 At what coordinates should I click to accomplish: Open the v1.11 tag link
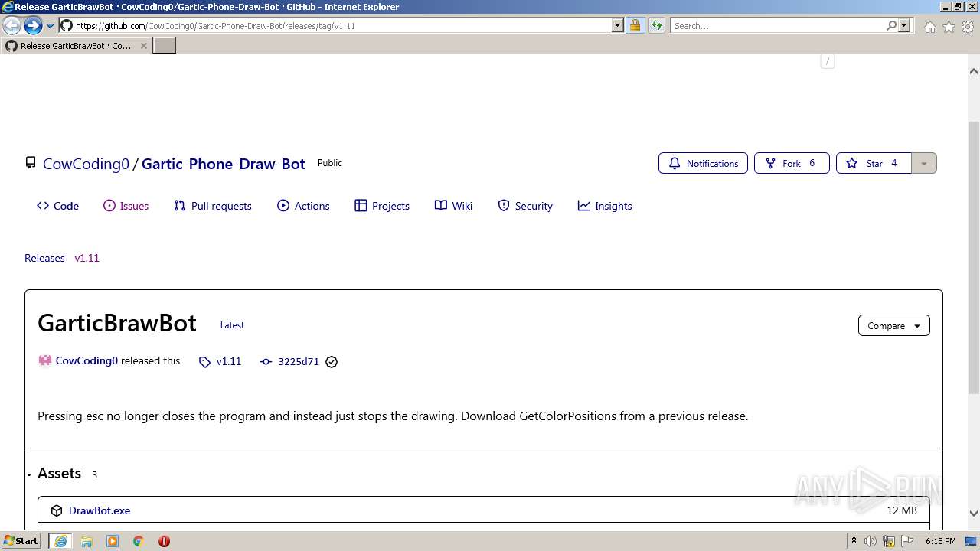220,361
